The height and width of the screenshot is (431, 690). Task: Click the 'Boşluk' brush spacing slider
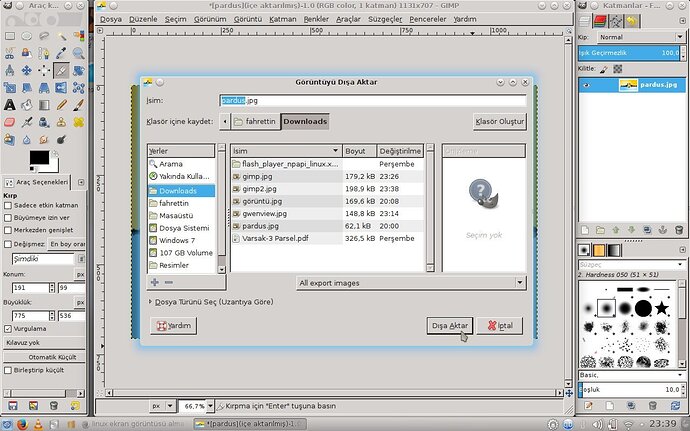pos(629,390)
